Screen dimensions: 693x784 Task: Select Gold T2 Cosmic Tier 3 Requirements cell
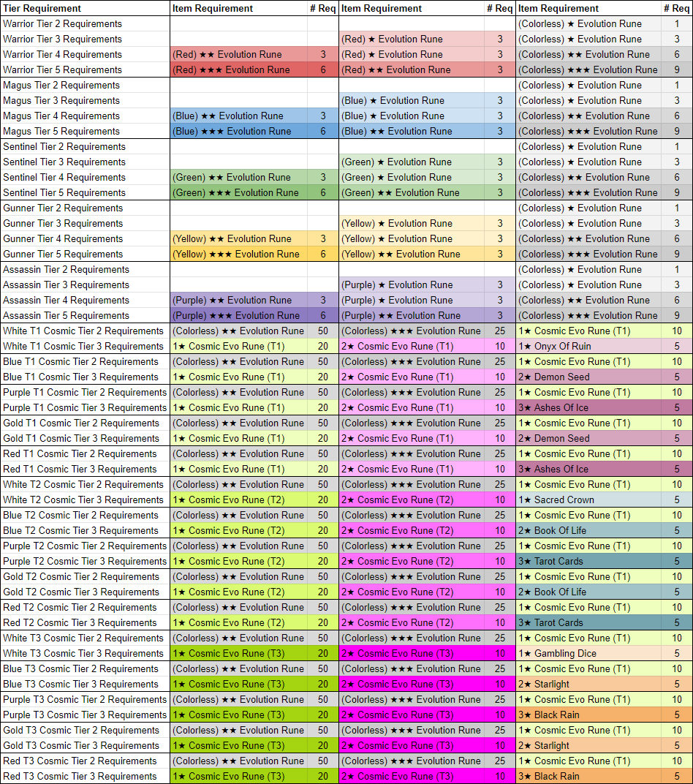pyautogui.click(x=81, y=592)
